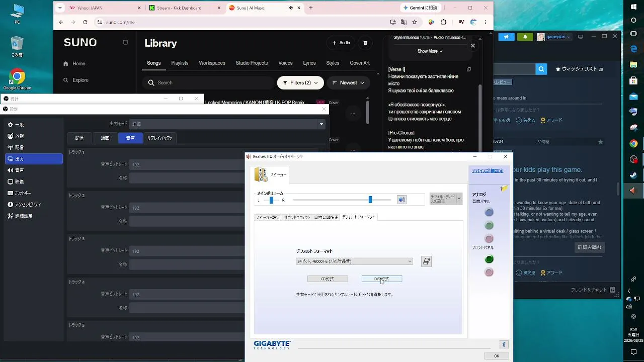Click the blue rear panel audio jack
644x362 pixels.
coord(489,212)
